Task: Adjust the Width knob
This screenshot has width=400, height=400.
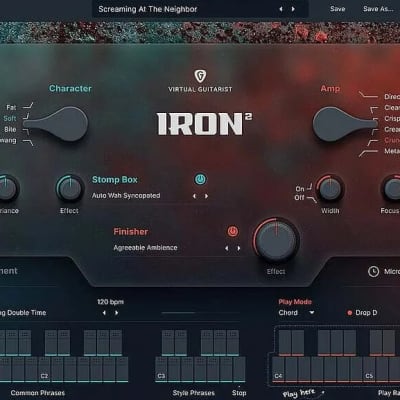Action: [x=330, y=189]
